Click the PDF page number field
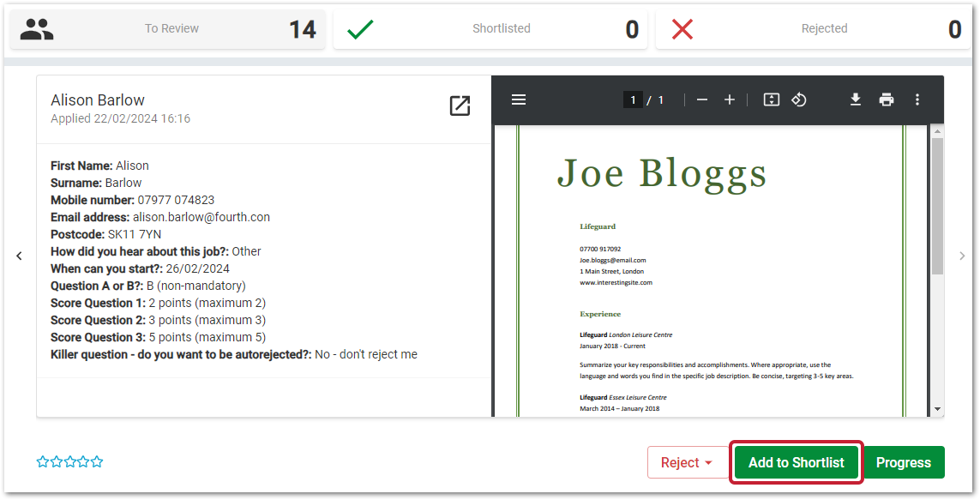Viewport: 980px width, 500px height. pyautogui.click(x=633, y=100)
